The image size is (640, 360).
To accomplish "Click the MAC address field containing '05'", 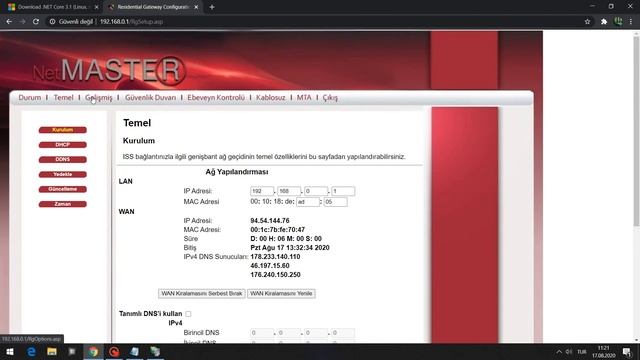I will point(336,202).
